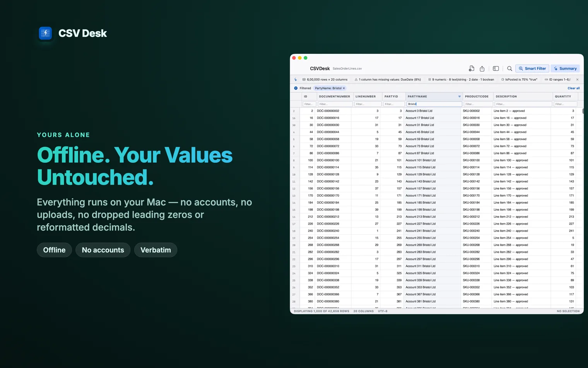Screen dimensions: 588x368
Task: Focus the DOCUMENTNUMBER filter field
Action: [x=335, y=104]
